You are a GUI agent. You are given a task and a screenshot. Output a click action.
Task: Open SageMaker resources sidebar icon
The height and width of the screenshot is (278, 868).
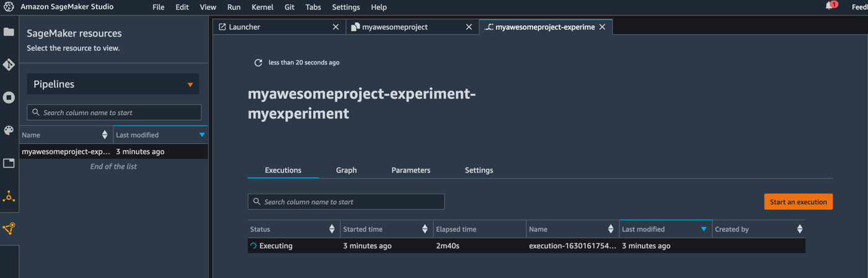pos(9,229)
